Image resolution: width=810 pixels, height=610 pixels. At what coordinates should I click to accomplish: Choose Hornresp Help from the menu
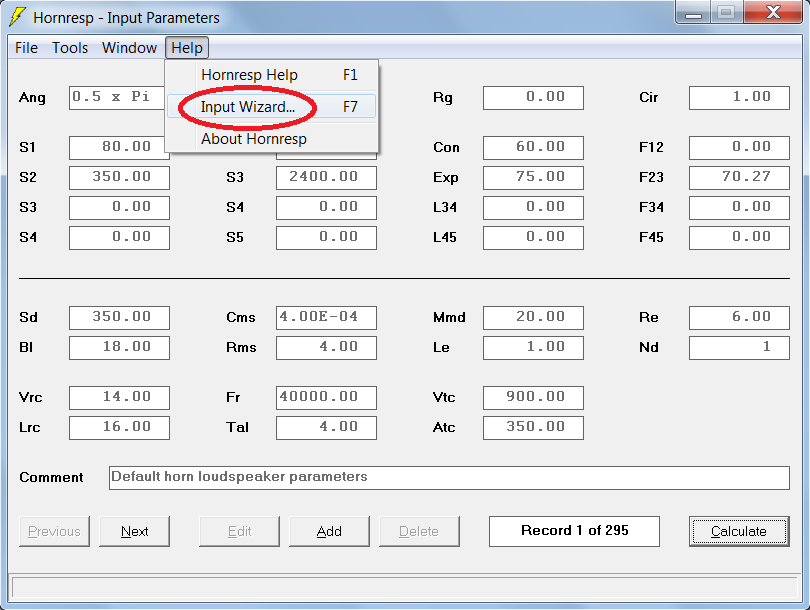(x=271, y=75)
